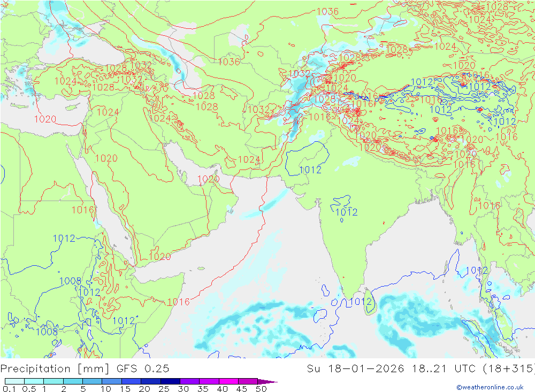Select the 2 to 5 mm legend swatch

tap(73, 381)
